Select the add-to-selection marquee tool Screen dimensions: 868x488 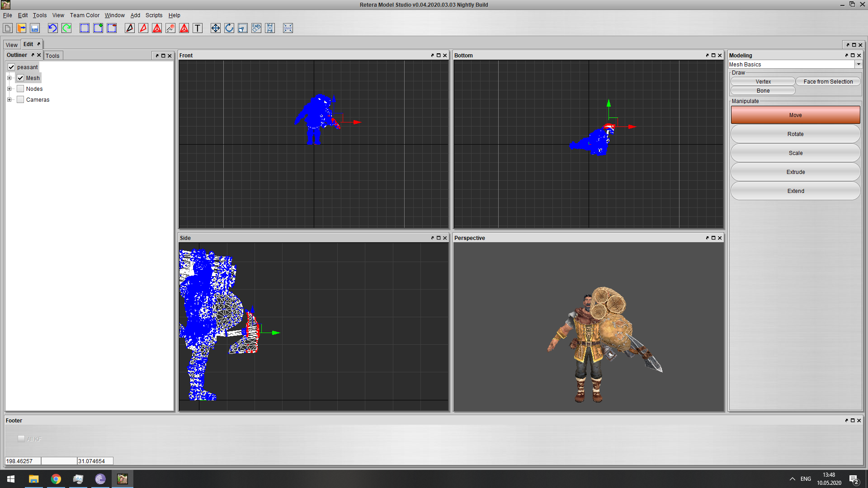[x=98, y=28]
